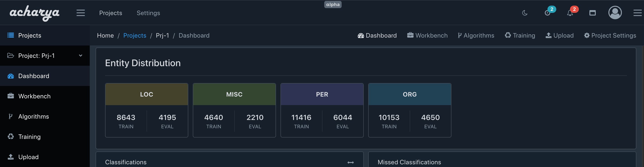The image size is (644, 167).
Task: Open Workbench from the left sidebar
Action: [34, 96]
